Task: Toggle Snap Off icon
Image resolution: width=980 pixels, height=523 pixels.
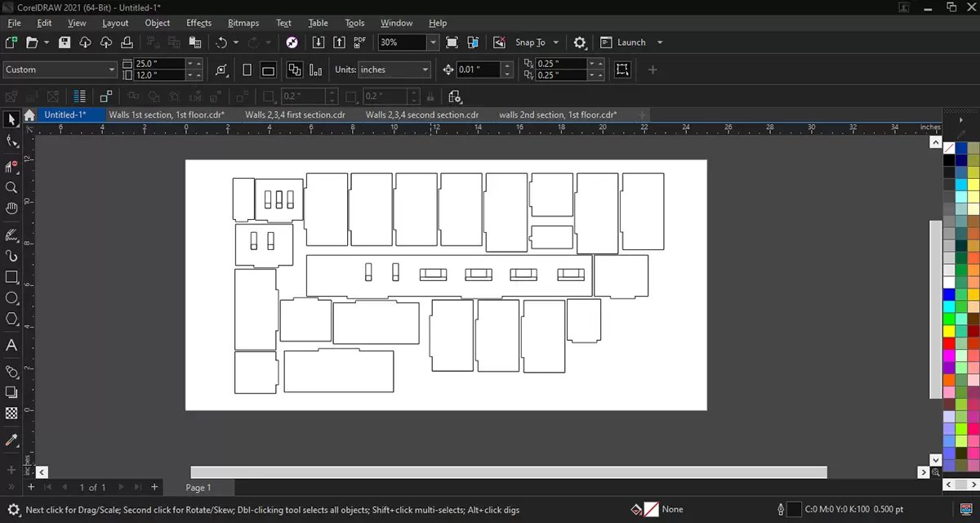Action: (499, 42)
